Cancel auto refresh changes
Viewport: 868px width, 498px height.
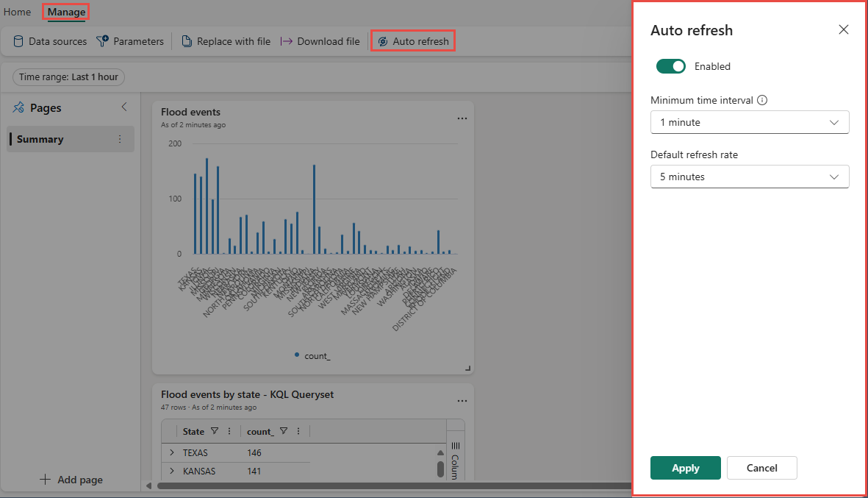761,468
